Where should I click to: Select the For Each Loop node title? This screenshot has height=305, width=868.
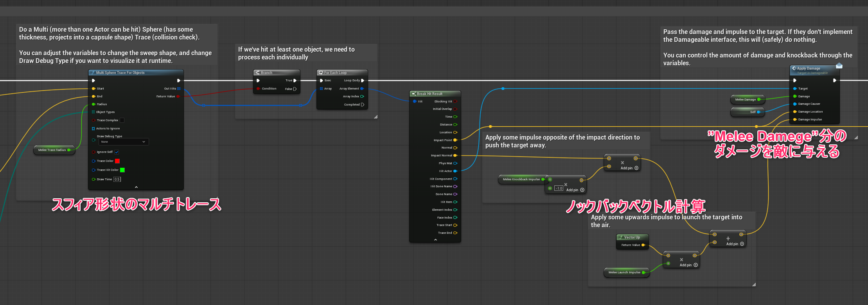pyautogui.click(x=335, y=73)
